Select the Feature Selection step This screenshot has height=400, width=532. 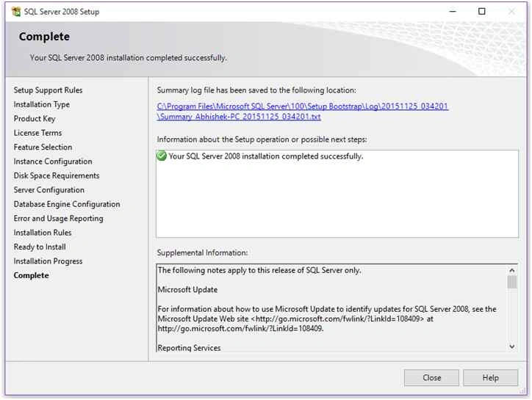pyautogui.click(x=43, y=147)
